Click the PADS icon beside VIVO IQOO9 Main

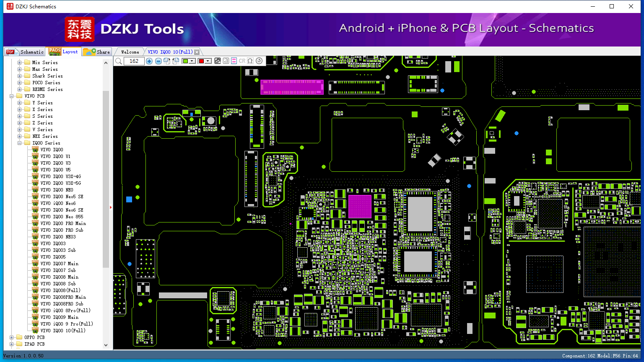[x=35, y=317]
